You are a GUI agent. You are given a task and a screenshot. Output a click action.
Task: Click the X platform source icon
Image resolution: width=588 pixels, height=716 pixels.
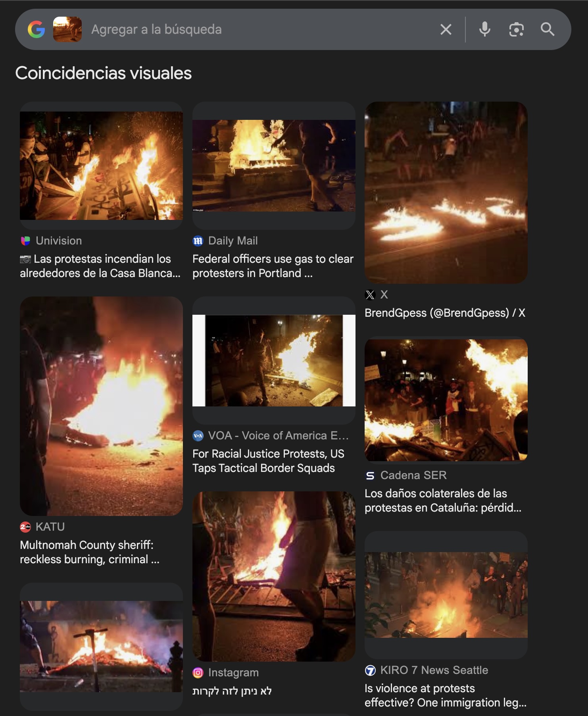pos(370,295)
